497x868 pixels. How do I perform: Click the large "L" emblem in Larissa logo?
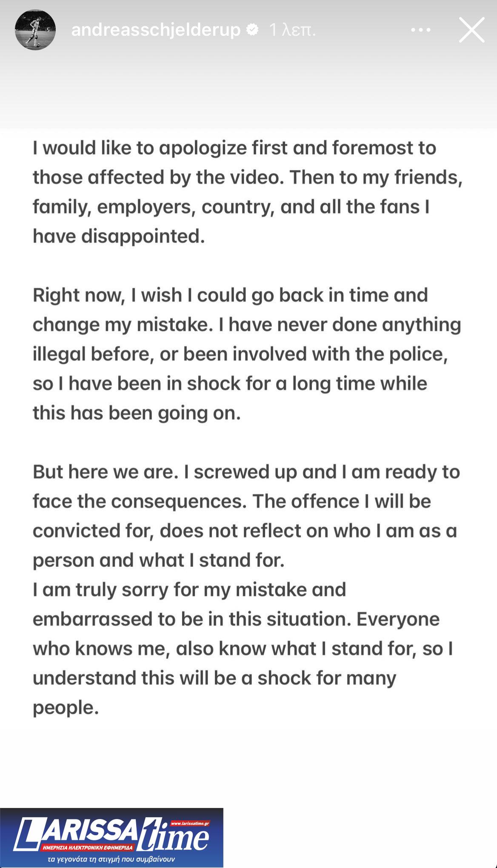tap(28, 834)
